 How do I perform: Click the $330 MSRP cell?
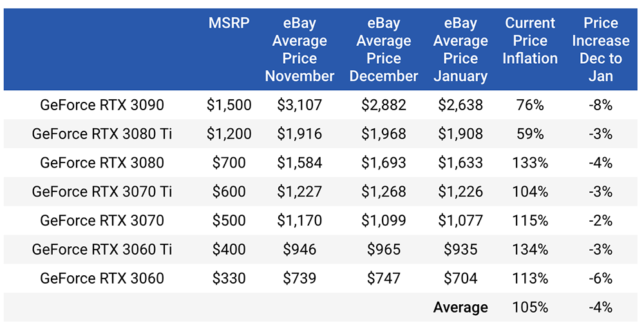tap(229, 278)
